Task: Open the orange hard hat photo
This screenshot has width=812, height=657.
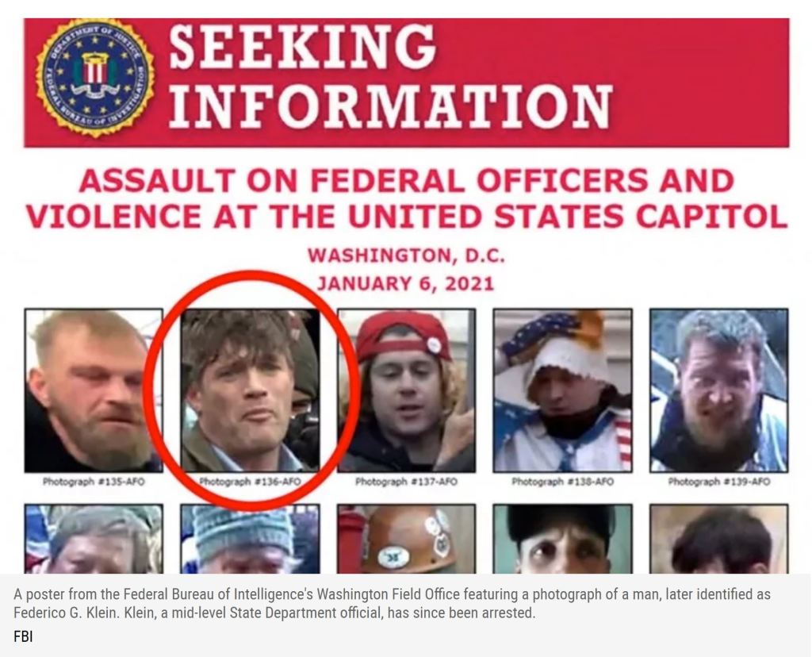Action: click(x=407, y=539)
